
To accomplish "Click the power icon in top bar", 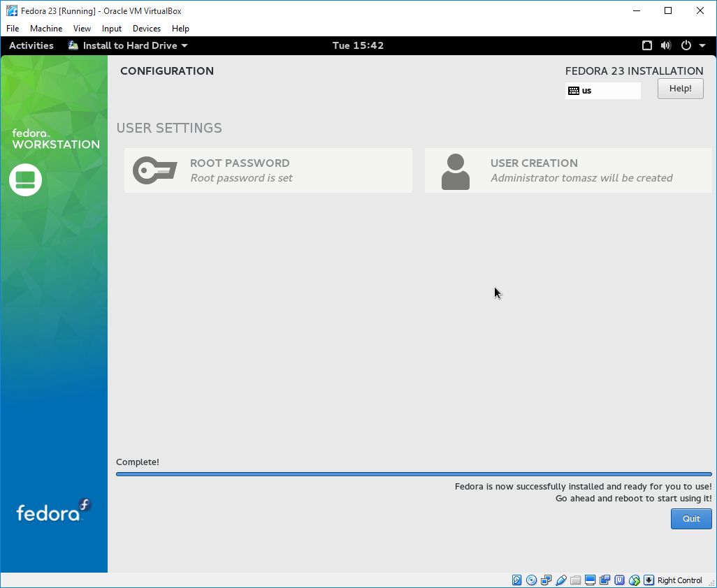I will tap(686, 45).
